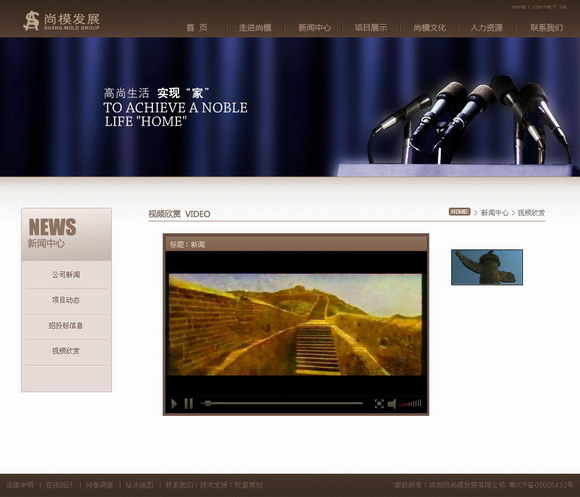Click the 在线统计 footer link
The image size is (580, 497).
coord(59,485)
